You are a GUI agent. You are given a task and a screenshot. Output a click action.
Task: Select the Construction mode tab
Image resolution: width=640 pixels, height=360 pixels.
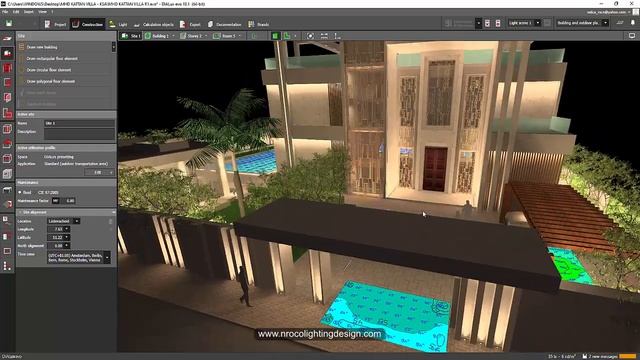(87, 24)
